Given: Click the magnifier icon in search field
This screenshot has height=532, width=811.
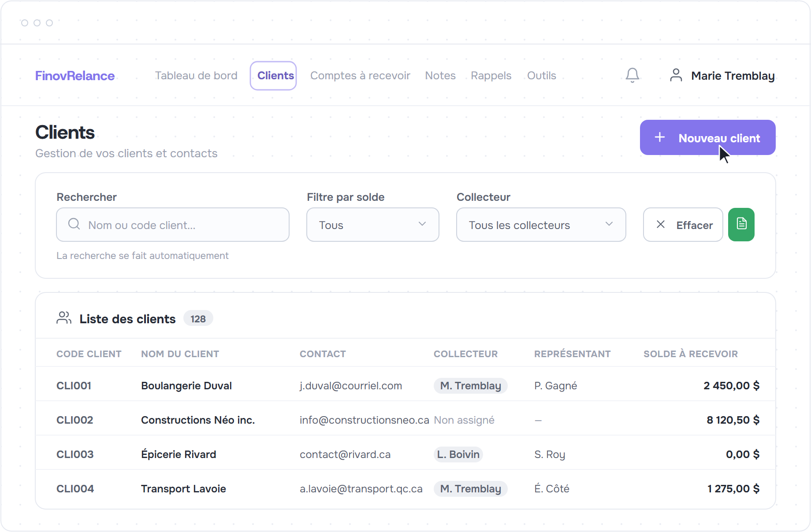Looking at the screenshot, I should (x=74, y=224).
